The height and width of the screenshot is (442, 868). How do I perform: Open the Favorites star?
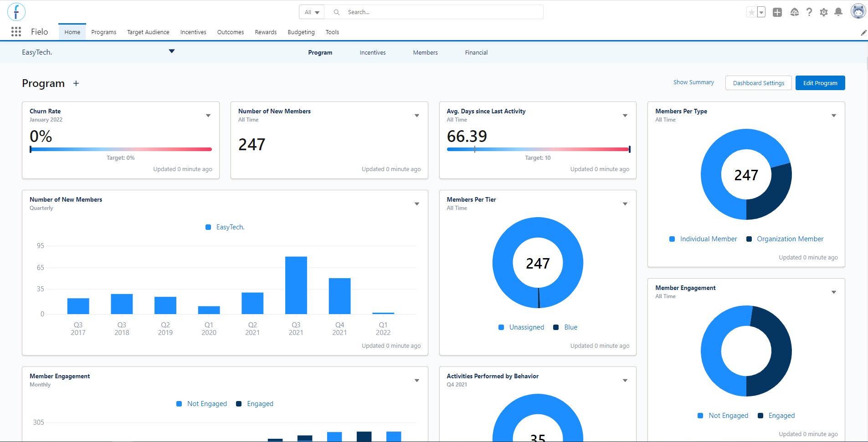tap(751, 12)
